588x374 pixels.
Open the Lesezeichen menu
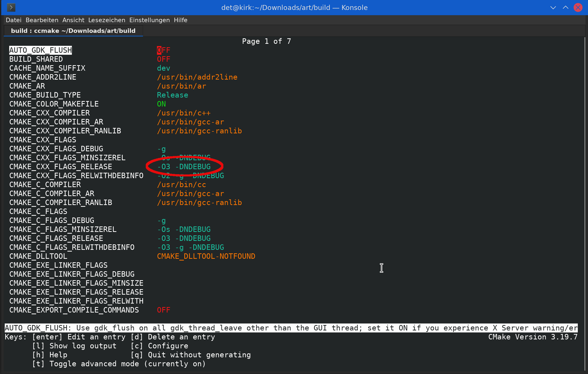point(107,20)
